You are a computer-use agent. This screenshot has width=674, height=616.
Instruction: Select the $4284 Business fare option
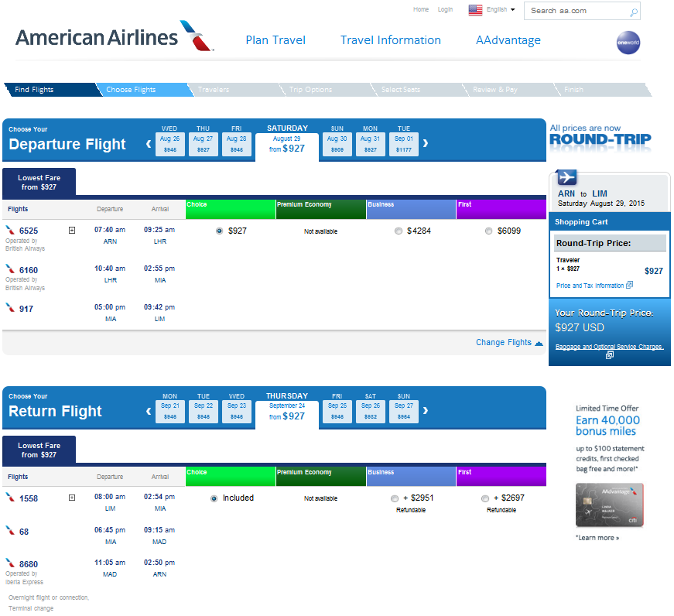click(x=399, y=231)
